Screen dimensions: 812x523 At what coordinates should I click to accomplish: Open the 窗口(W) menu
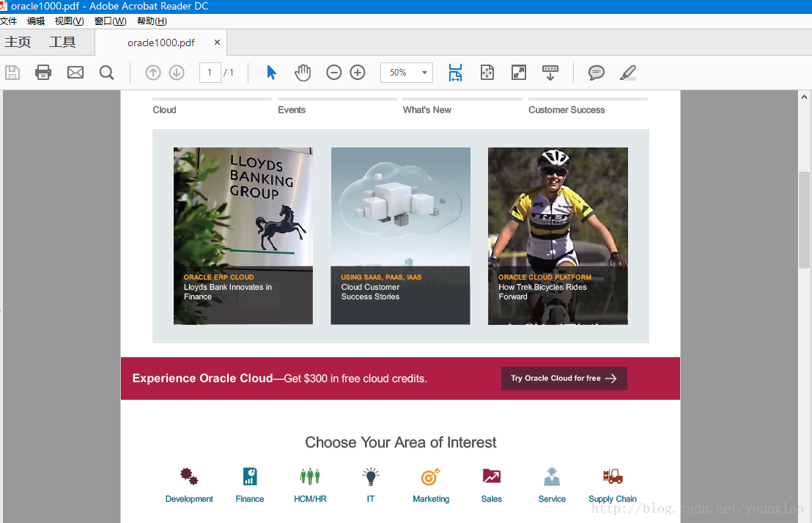coord(111,21)
